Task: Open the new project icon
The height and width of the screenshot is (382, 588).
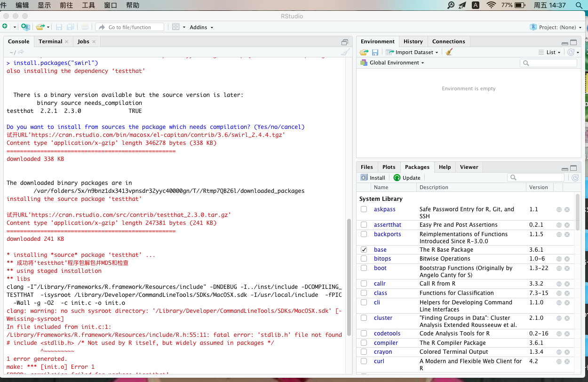Action: coord(24,27)
